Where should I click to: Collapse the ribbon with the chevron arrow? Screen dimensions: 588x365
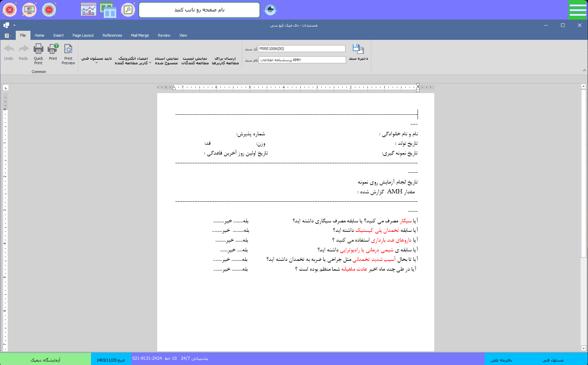pos(584,70)
